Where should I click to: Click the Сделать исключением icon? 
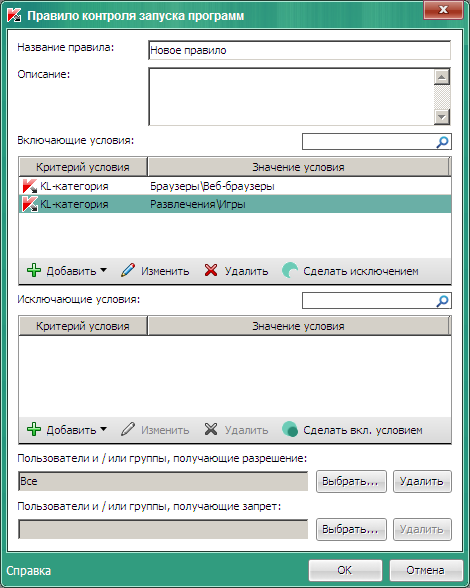(290, 270)
